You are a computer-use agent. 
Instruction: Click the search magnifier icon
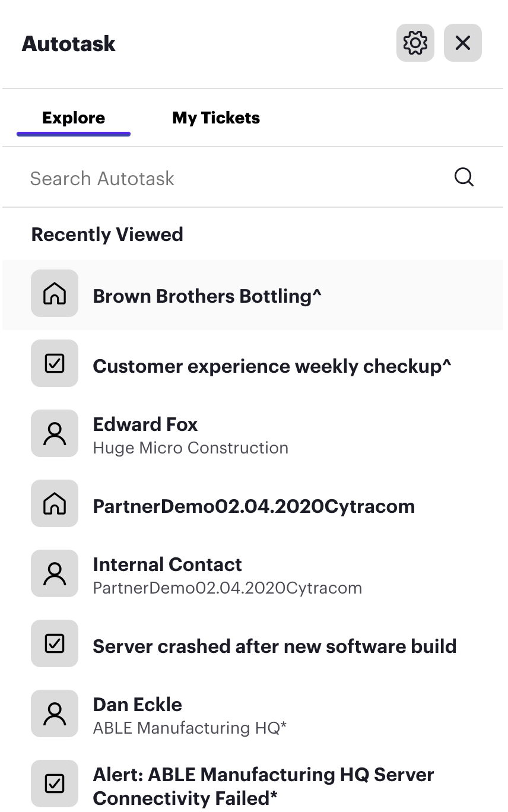coord(463,177)
